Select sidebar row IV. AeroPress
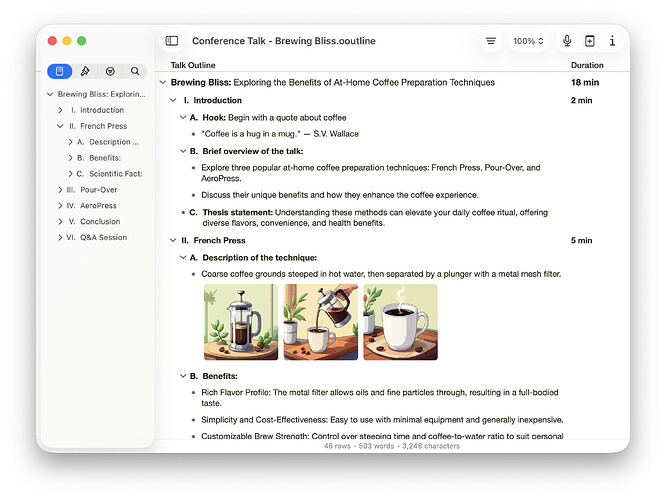This screenshot has height=500, width=665. point(97,206)
